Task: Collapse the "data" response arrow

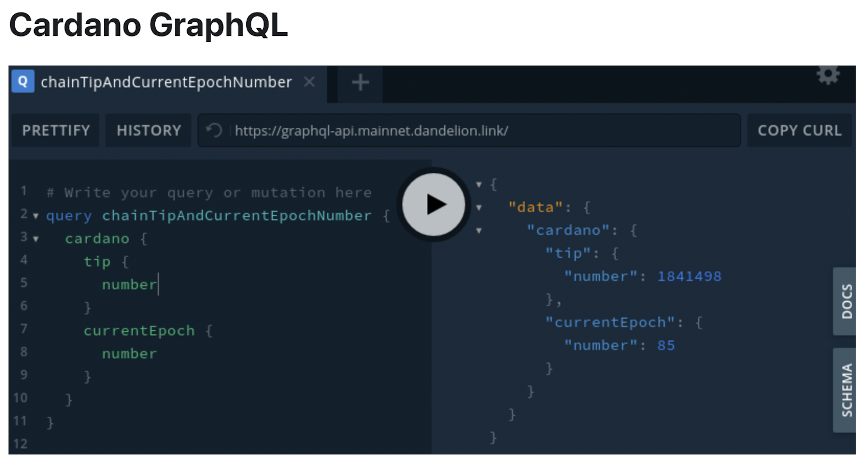Action: tap(479, 207)
